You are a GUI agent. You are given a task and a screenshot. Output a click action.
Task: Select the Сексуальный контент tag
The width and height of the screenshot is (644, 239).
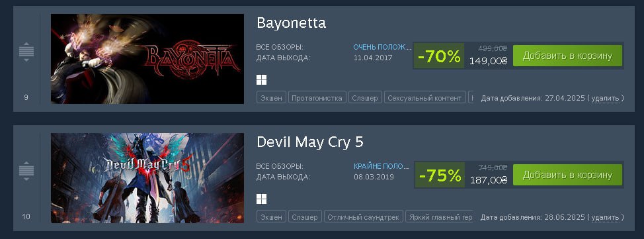pos(424,98)
